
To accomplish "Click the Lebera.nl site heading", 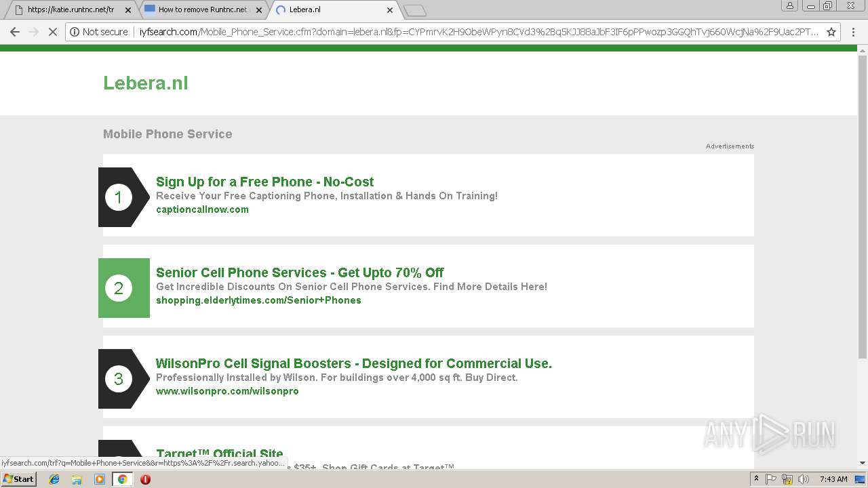I will click(146, 83).
